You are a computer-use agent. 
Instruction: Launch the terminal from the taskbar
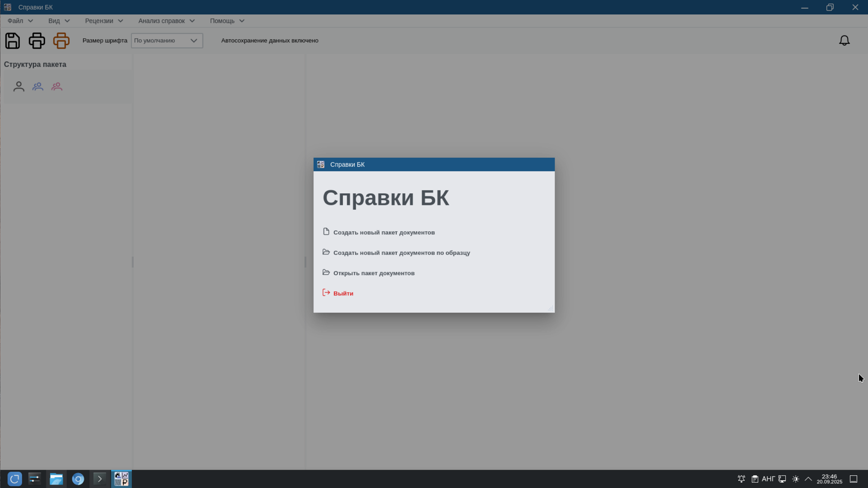point(99,479)
